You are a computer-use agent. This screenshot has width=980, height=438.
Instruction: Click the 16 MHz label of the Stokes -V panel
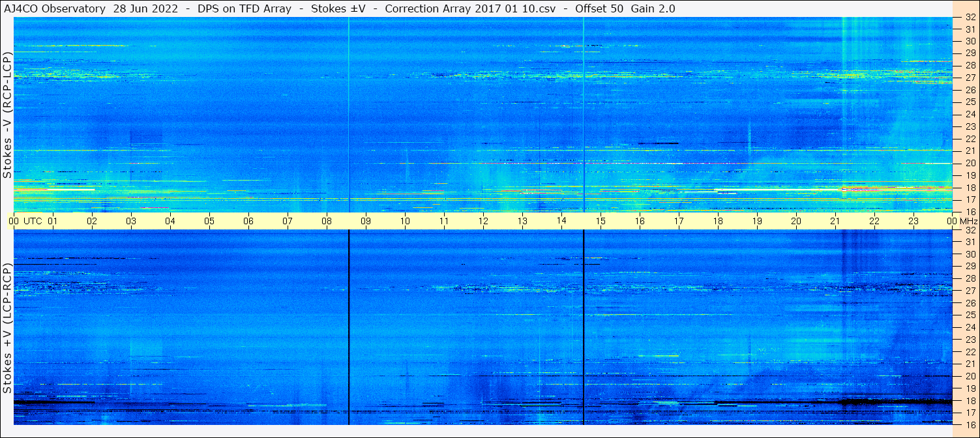pyautogui.click(x=970, y=211)
